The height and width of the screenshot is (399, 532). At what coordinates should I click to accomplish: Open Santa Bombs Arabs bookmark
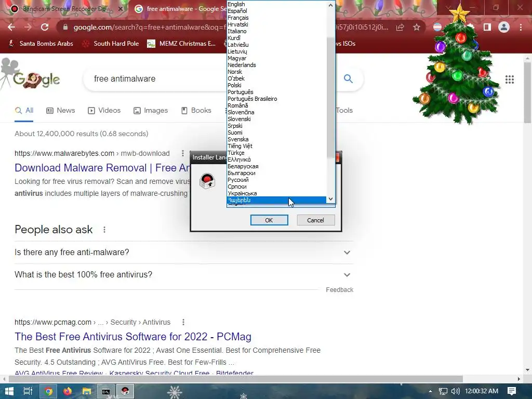click(x=41, y=44)
